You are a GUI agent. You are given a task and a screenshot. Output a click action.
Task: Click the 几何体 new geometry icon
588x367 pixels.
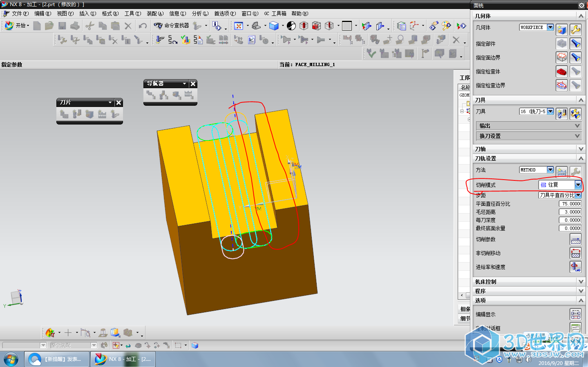[562, 29]
